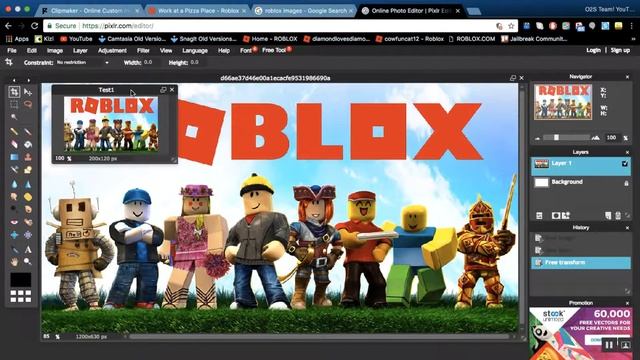
Task: Open the Constraint dropdown
Action: (x=83, y=62)
